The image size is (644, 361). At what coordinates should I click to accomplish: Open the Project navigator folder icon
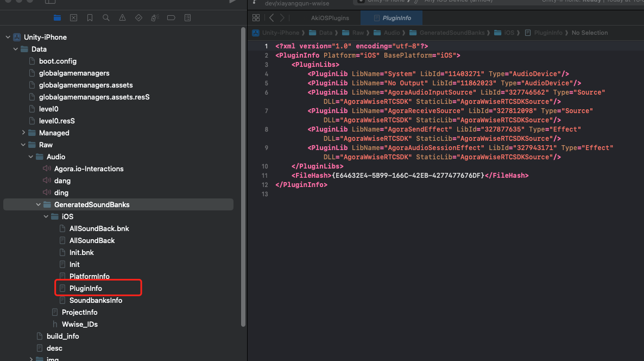57,18
